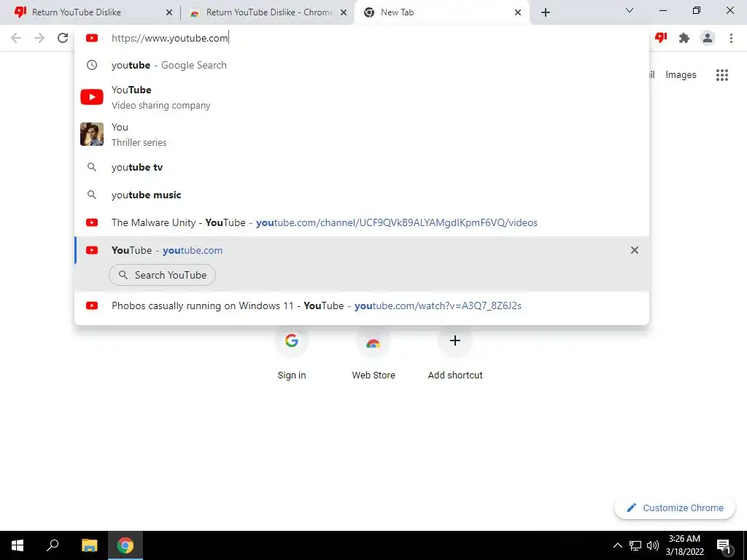Screen dimensions: 747x560
Task: Click the 'You' series thumbnail image
Action: click(92, 134)
